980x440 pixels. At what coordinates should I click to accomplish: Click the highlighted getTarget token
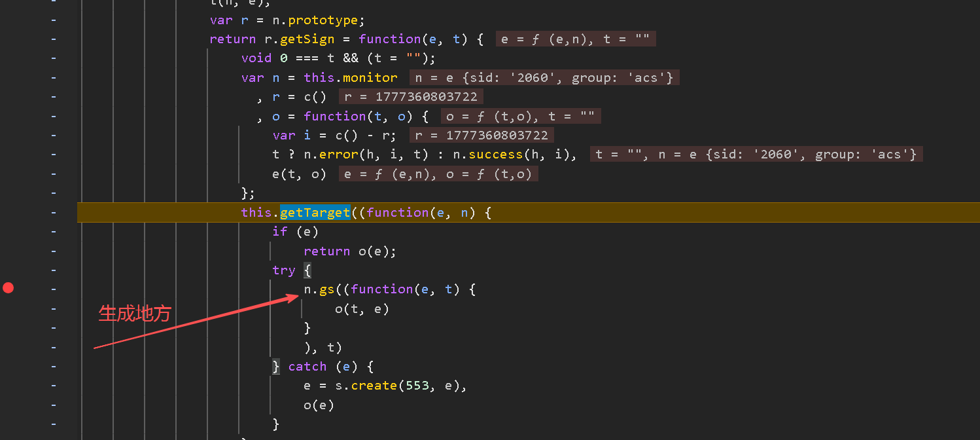(315, 212)
